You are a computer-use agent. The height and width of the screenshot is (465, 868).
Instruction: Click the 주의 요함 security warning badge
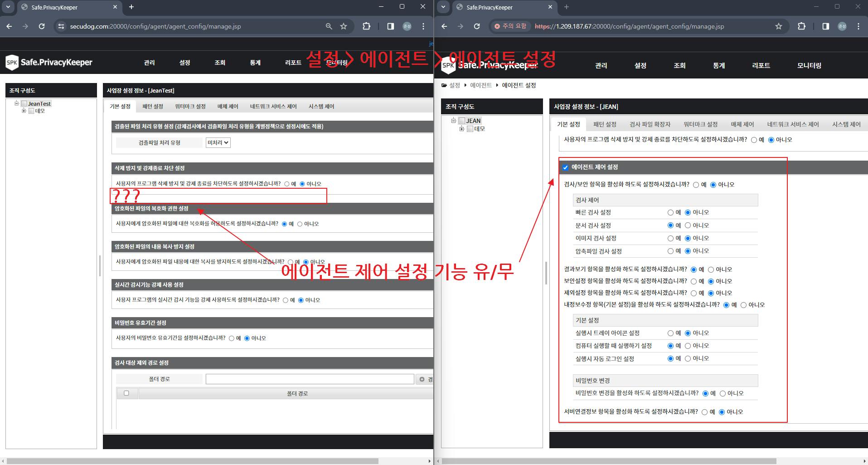point(510,26)
